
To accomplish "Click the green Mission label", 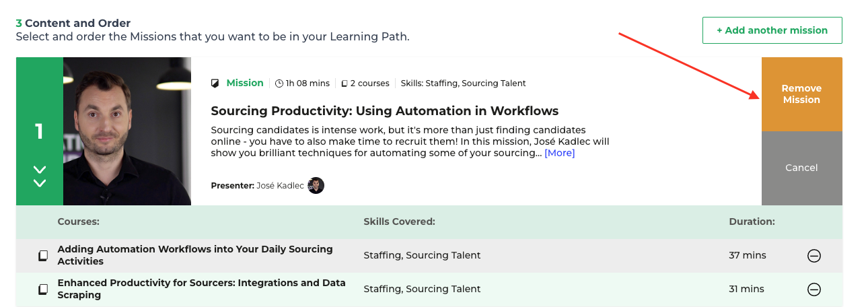I will point(245,83).
